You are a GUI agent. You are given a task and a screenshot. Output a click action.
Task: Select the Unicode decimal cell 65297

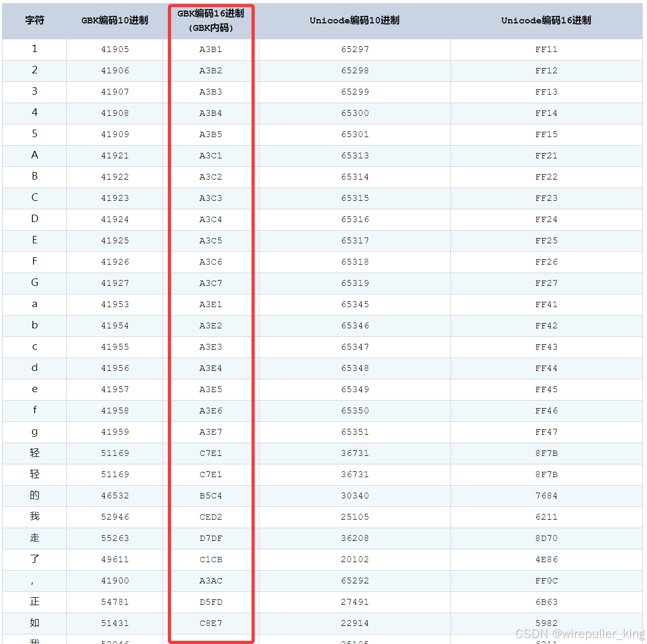click(x=355, y=49)
